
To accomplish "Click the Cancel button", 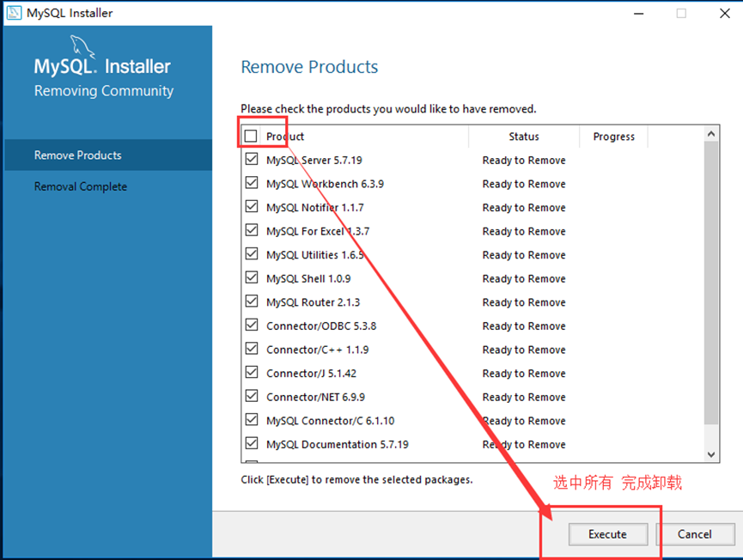I will [x=695, y=534].
